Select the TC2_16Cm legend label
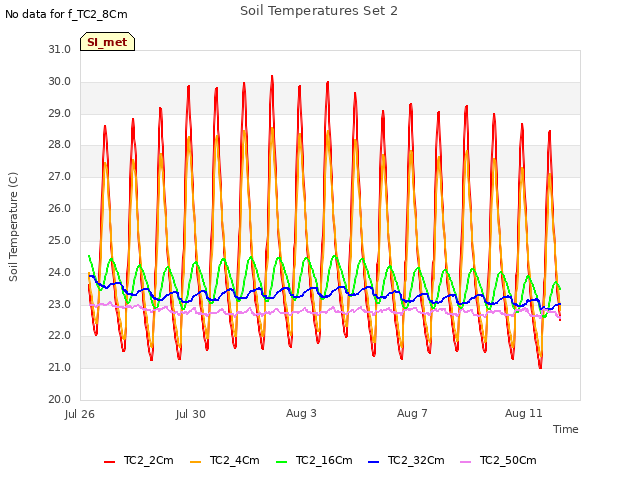The height and width of the screenshot is (480, 640). click(324, 460)
